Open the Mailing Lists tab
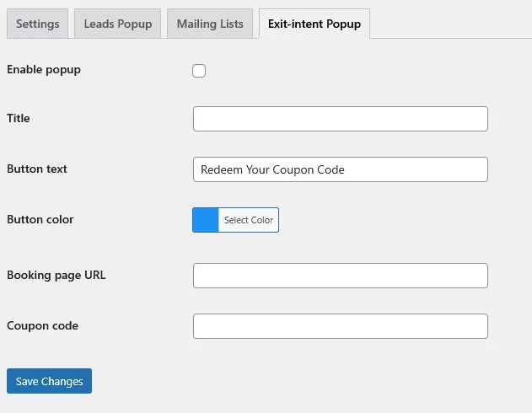The image size is (532, 413). pyautogui.click(x=210, y=24)
